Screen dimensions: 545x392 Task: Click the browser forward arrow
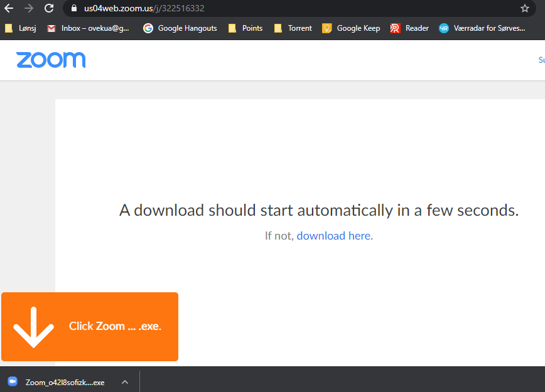(29, 8)
